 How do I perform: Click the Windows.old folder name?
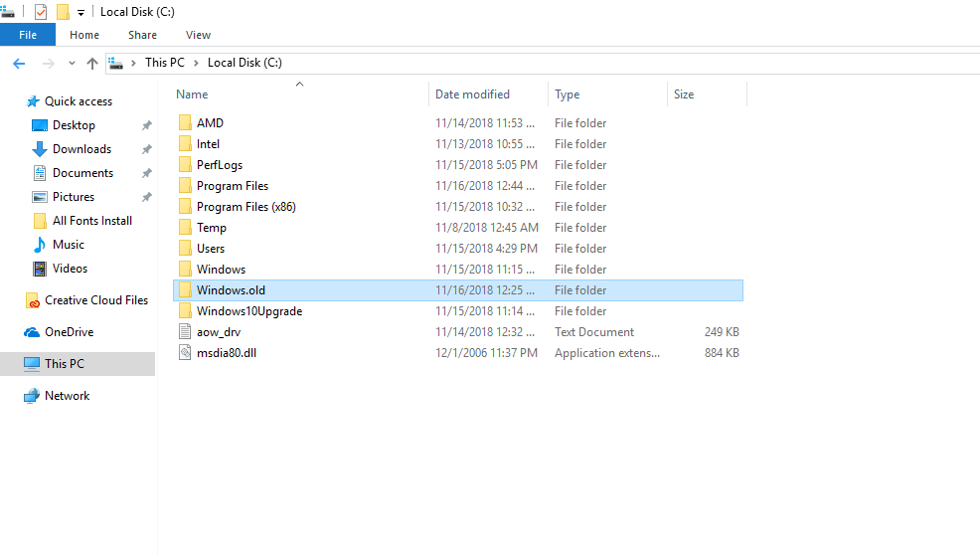coord(231,290)
